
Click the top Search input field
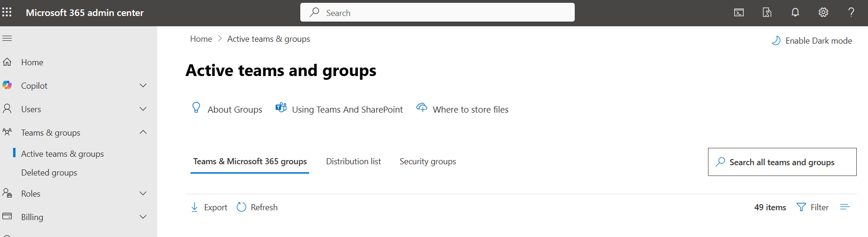(x=437, y=12)
